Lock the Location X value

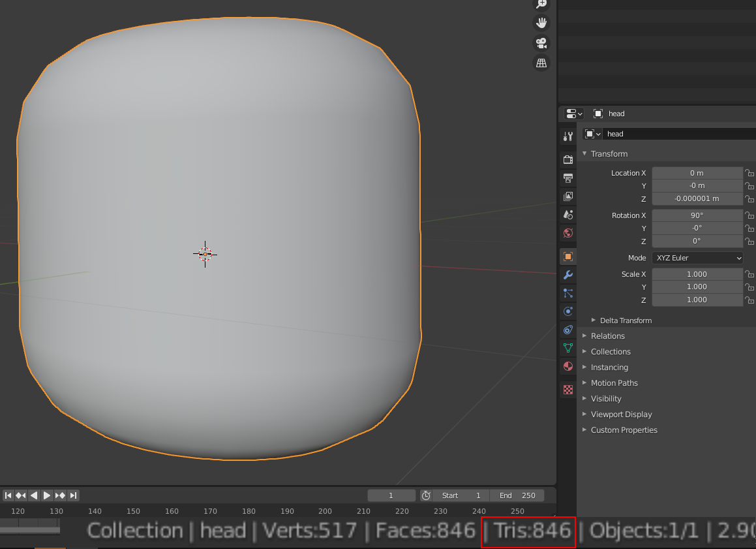[749, 173]
